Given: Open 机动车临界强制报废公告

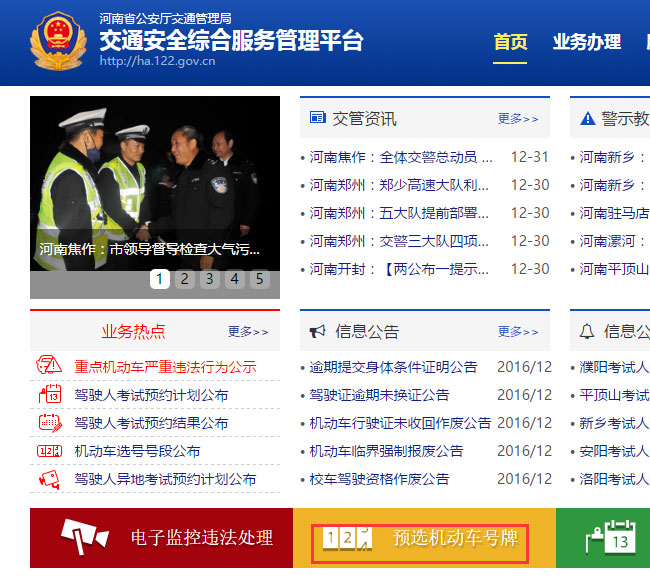Looking at the screenshot, I should tap(386, 451).
